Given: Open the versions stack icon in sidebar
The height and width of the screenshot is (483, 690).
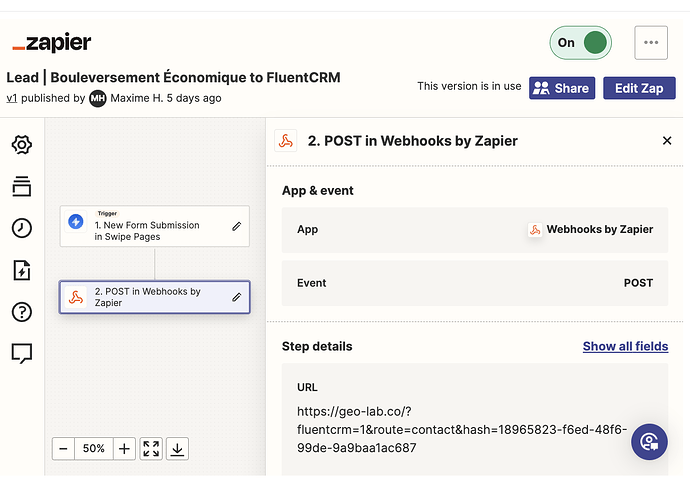Looking at the screenshot, I should (x=21, y=187).
